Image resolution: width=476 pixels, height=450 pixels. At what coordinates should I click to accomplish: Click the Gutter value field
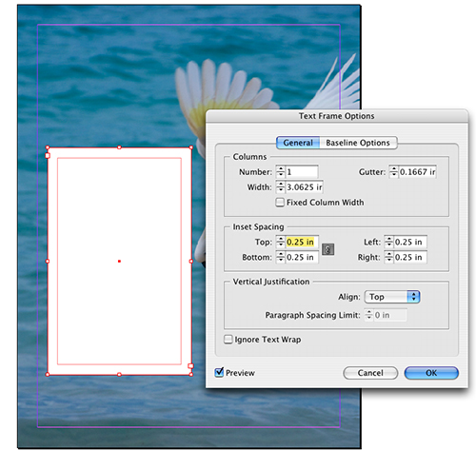[x=417, y=172]
